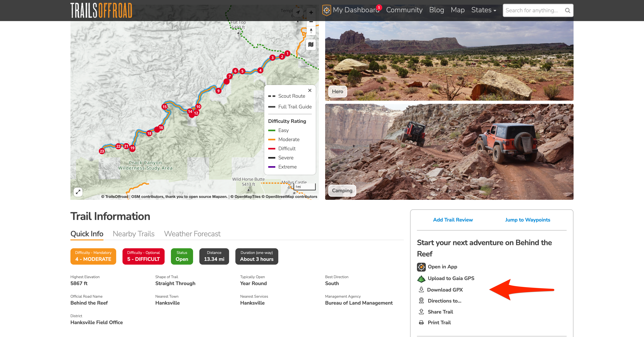The image size is (644, 337).
Task: Click the Open in App icon
Action: (421, 267)
